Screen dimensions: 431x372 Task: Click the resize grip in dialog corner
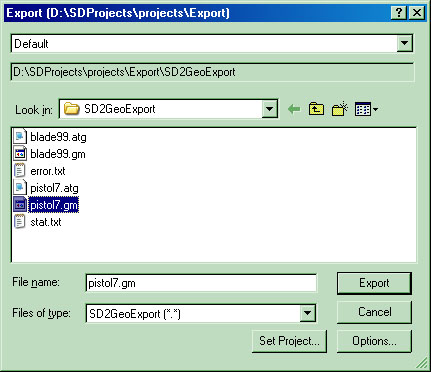point(422,363)
